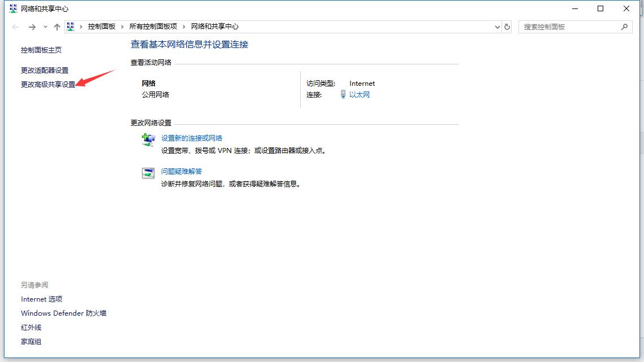
Task: Click the magnifier icon in search box
Action: (624, 27)
